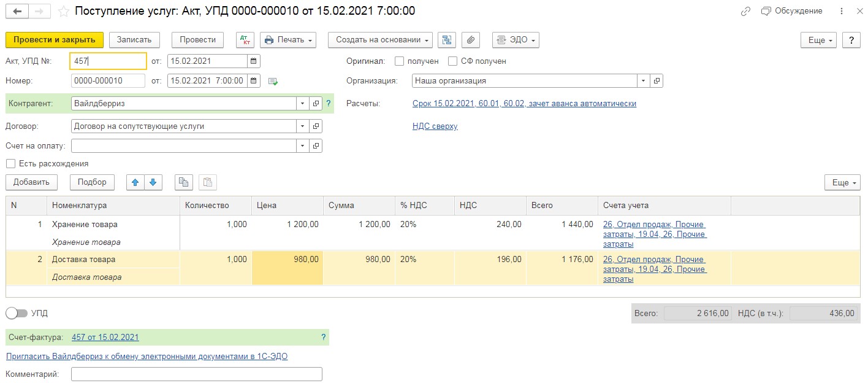Select the Хранение товара nomenclature cell

click(113, 225)
